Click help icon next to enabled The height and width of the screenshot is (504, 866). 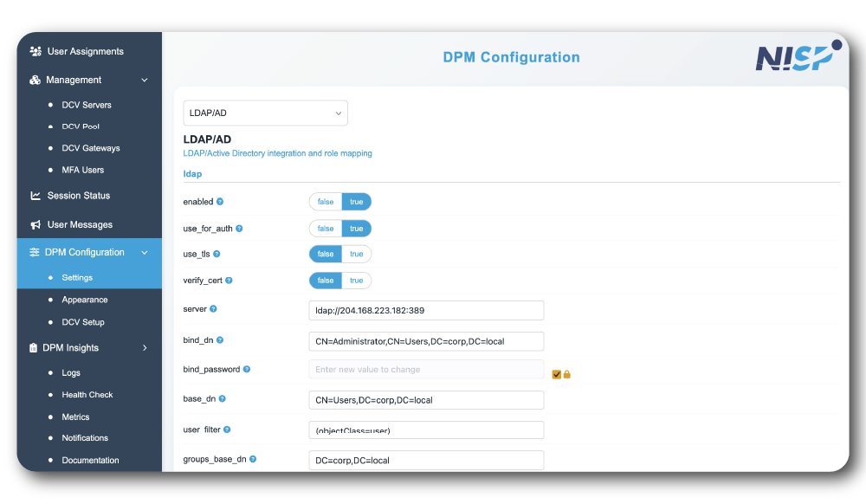pos(220,202)
